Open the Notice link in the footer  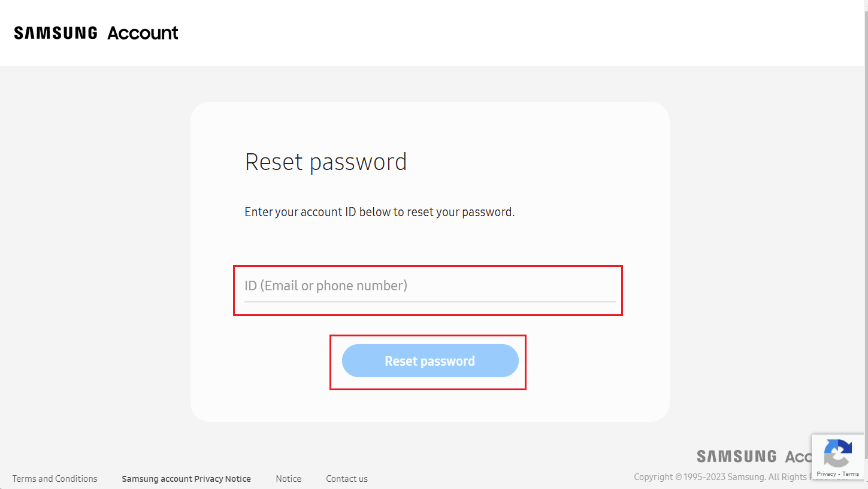288,479
